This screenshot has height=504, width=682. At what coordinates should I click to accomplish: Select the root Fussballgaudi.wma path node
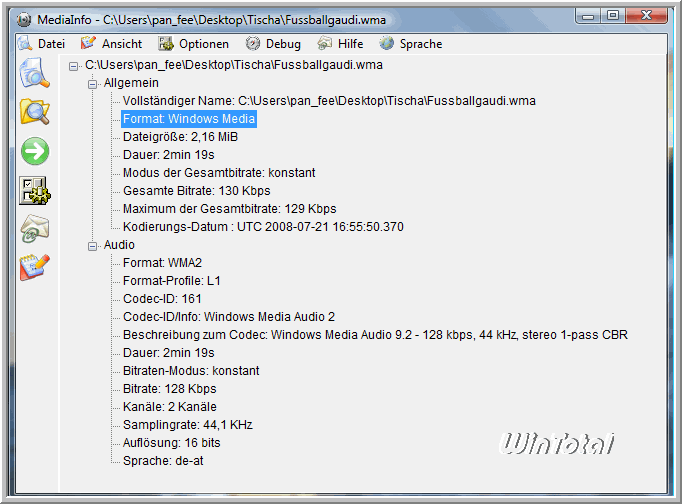pos(234,65)
